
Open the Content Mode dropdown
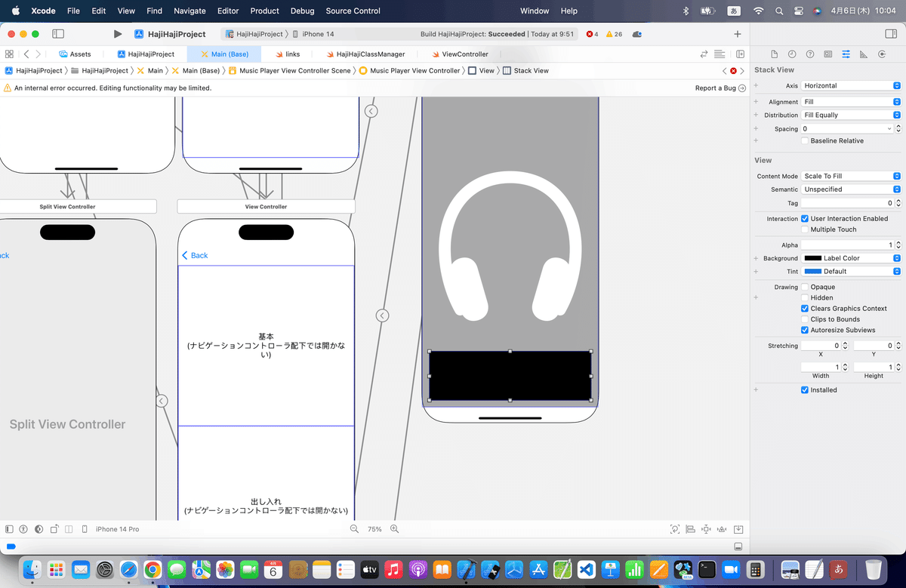click(x=851, y=176)
